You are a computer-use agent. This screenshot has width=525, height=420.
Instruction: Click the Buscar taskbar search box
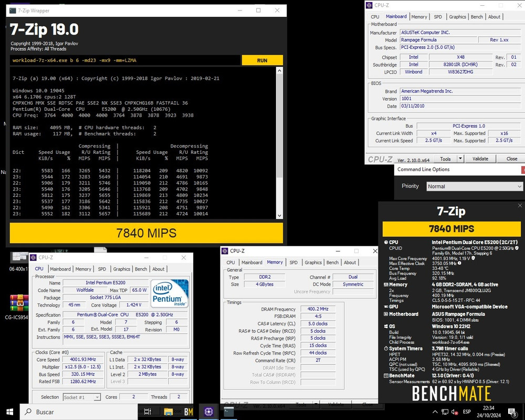tap(79, 412)
